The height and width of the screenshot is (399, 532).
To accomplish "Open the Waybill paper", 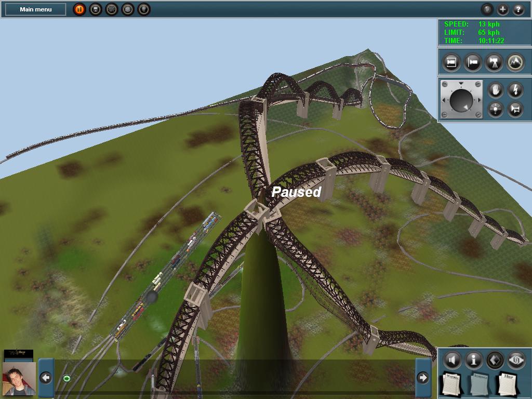I will 453,384.
